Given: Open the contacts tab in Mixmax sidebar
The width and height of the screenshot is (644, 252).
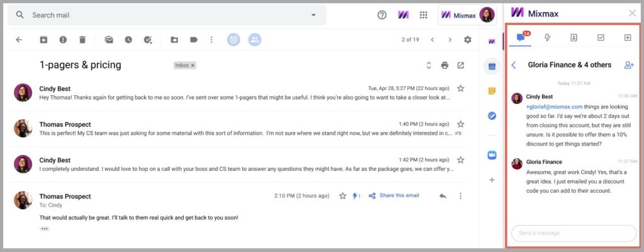Looking at the screenshot, I should (574, 37).
